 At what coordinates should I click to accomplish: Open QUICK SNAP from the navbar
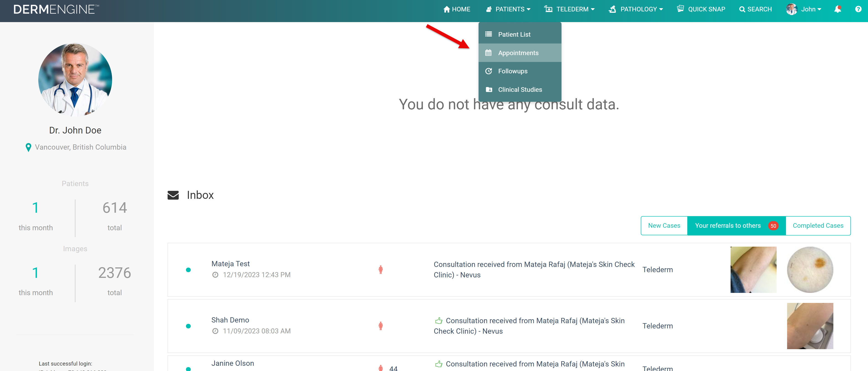coord(701,9)
